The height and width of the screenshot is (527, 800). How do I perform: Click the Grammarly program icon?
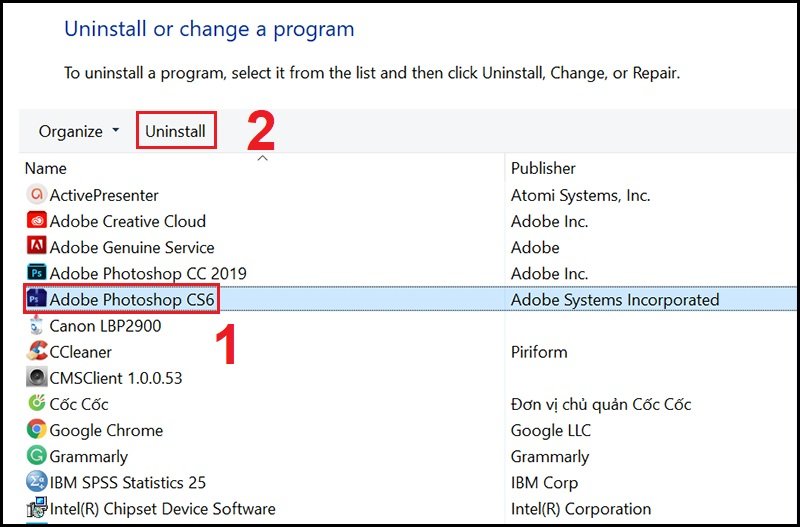click(37, 456)
